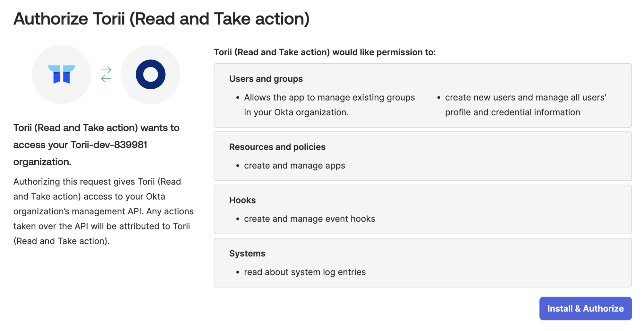The height and width of the screenshot is (331, 644).
Task: Click the Hooks permission card background
Action: tap(423, 210)
